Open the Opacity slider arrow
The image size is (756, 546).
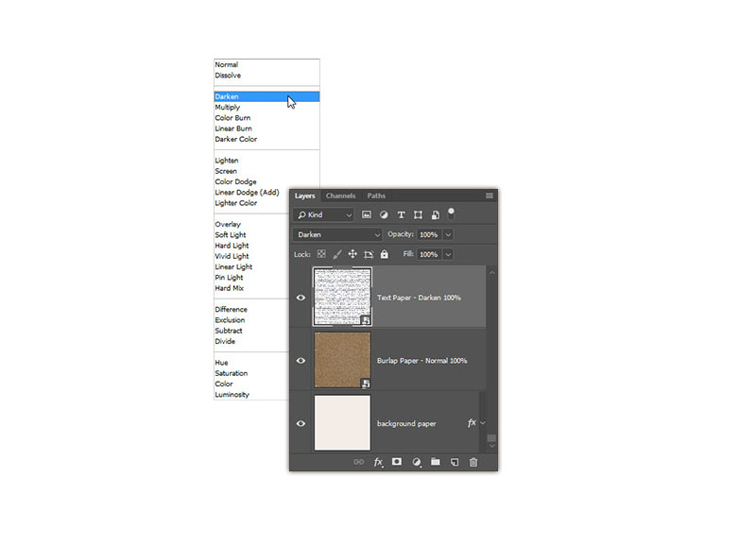point(448,234)
